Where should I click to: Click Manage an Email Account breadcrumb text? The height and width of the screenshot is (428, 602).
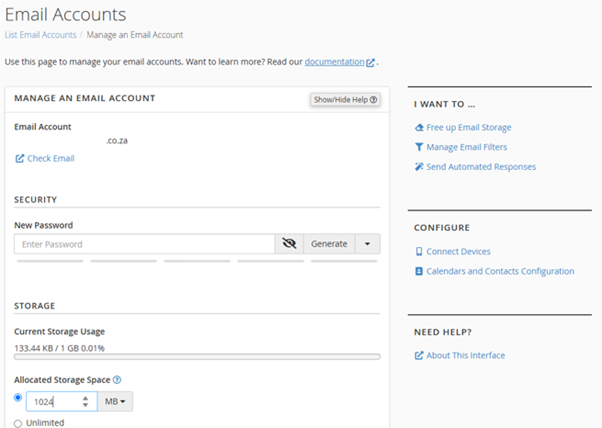point(135,35)
